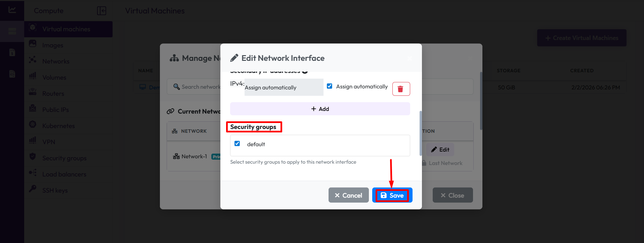This screenshot has height=243, width=644.
Task: Open the billing document icon in left rail
Action: (12, 52)
